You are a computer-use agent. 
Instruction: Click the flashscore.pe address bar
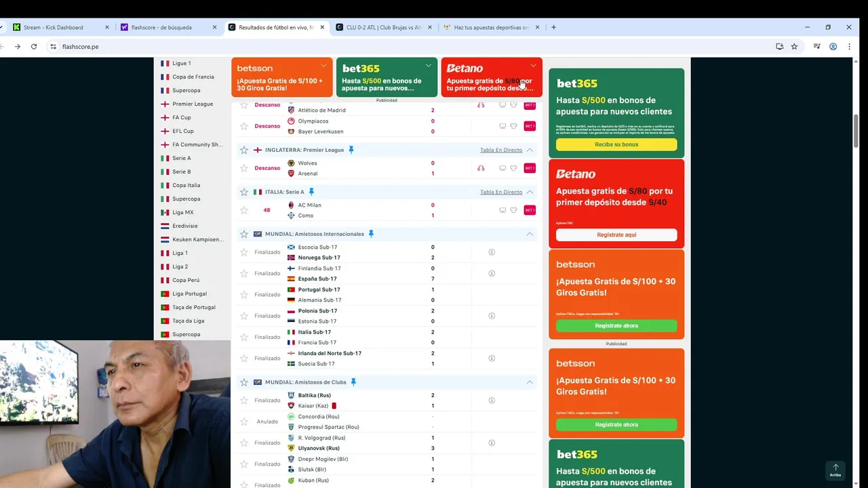407,47
